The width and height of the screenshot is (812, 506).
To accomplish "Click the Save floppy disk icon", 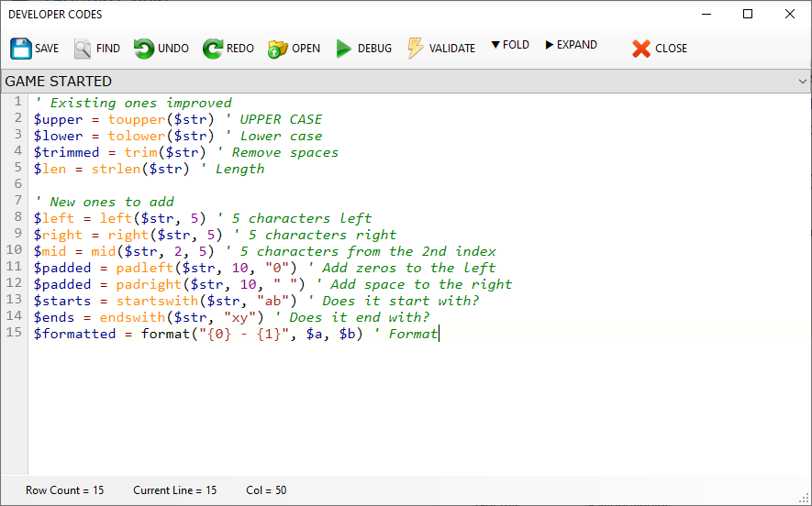I will 21,49.
